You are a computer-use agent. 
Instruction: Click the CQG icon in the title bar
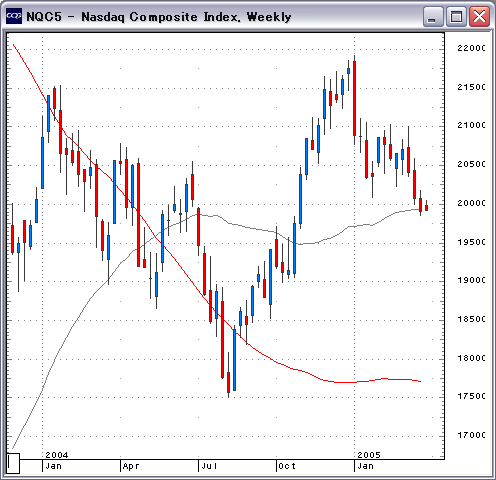pyautogui.click(x=14, y=16)
